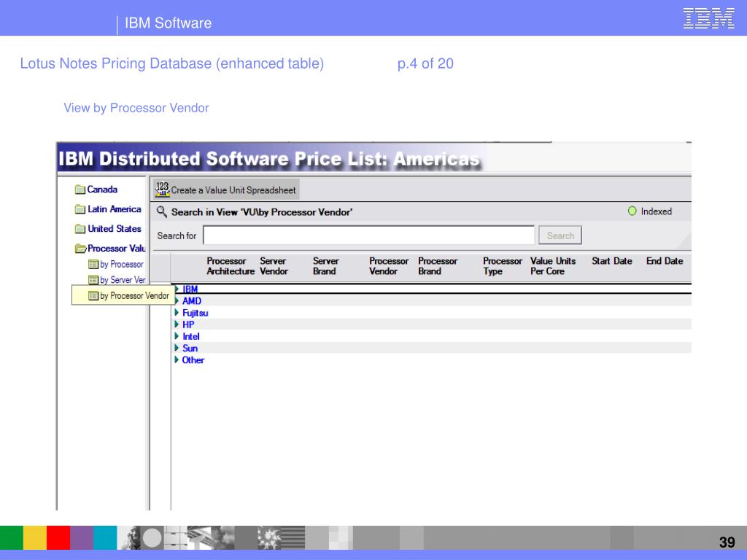The width and height of the screenshot is (747, 560).
Task: Sort by Processor Architecture column header
Action: tap(231, 266)
